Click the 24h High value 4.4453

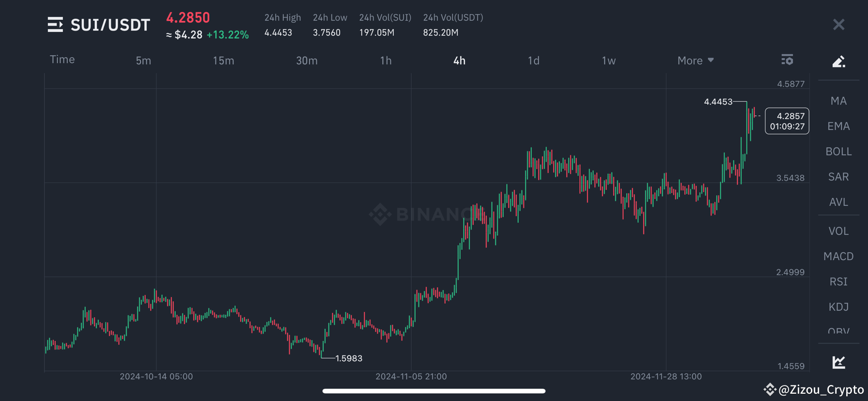click(x=278, y=32)
